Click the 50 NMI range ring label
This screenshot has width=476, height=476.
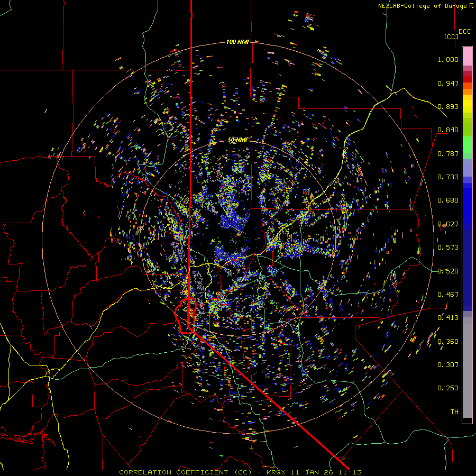[x=237, y=140]
